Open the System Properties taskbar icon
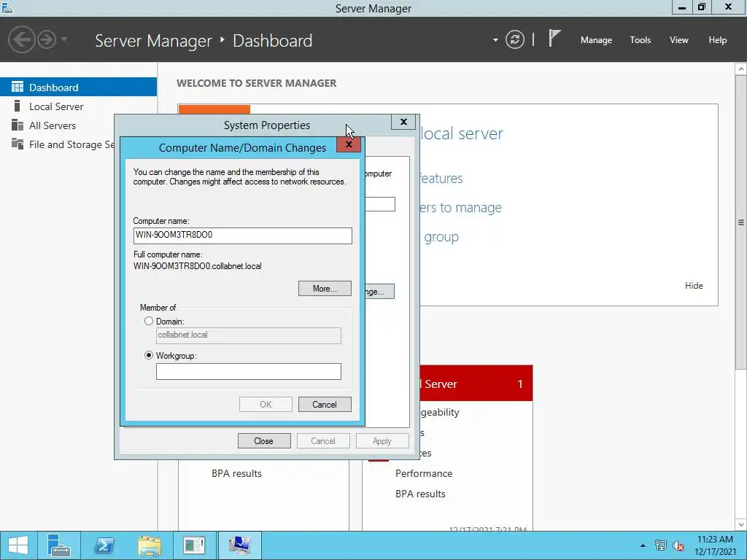747x560 pixels. [239, 545]
